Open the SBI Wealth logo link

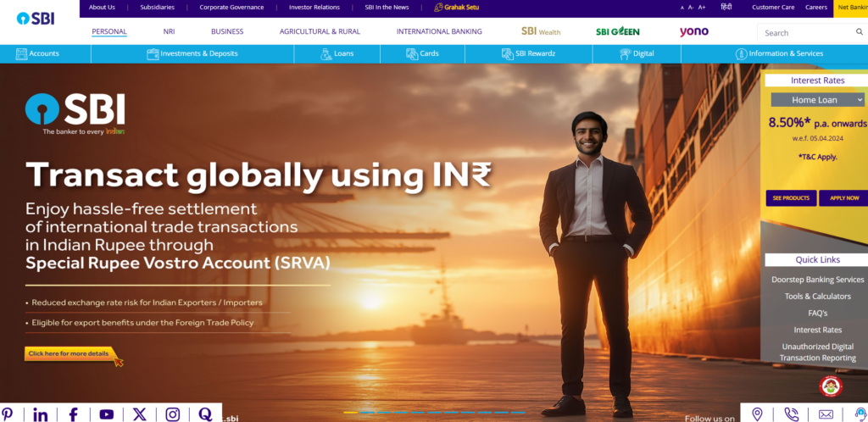[541, 31]
